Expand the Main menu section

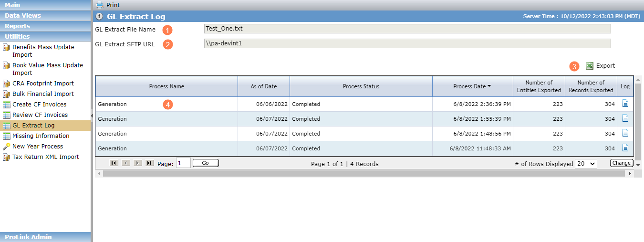(x=45, y=5)
